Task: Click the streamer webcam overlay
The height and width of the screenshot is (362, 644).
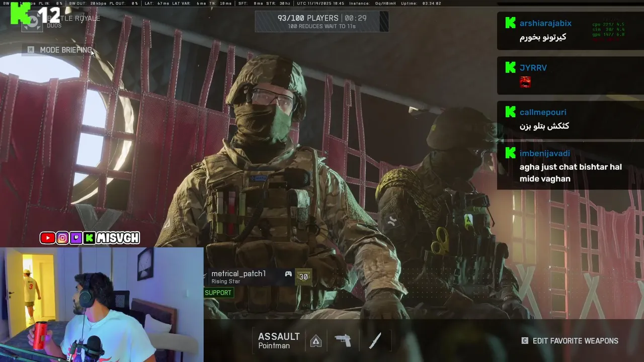Action: coord(102,304)
